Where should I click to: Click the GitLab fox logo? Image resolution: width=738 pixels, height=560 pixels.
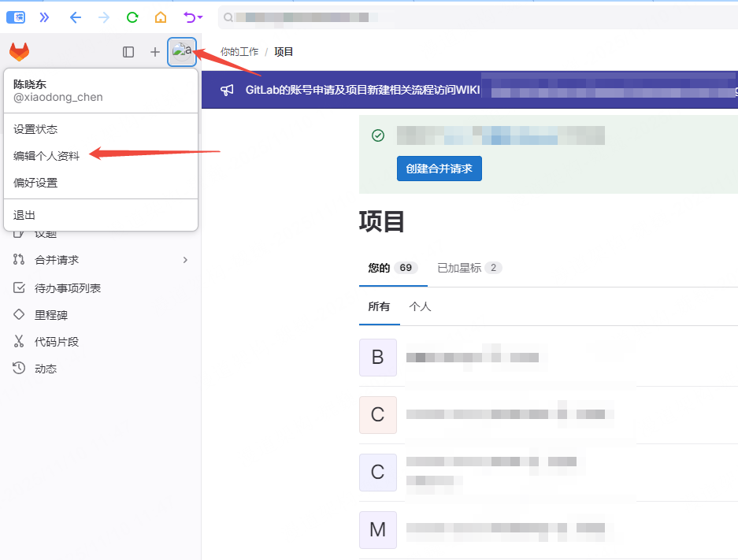[x=20, y=52]
